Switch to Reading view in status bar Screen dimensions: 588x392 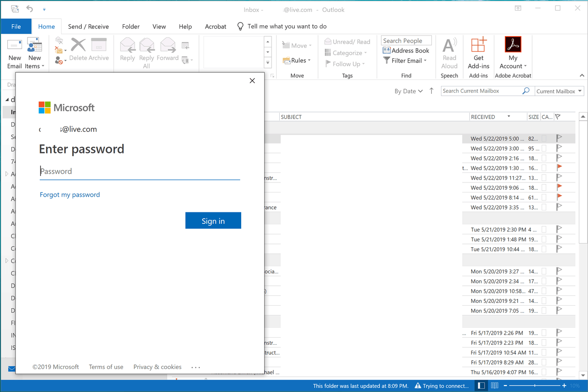point(495,386)
